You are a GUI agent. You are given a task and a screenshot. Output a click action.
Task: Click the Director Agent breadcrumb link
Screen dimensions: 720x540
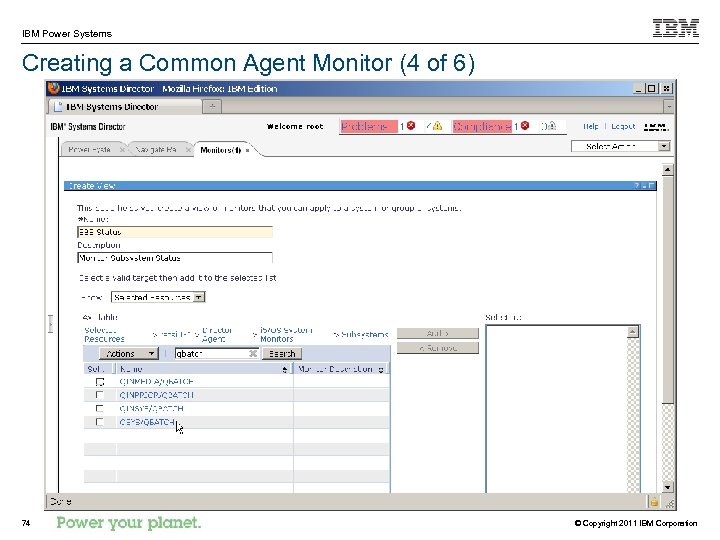[216, 334]
